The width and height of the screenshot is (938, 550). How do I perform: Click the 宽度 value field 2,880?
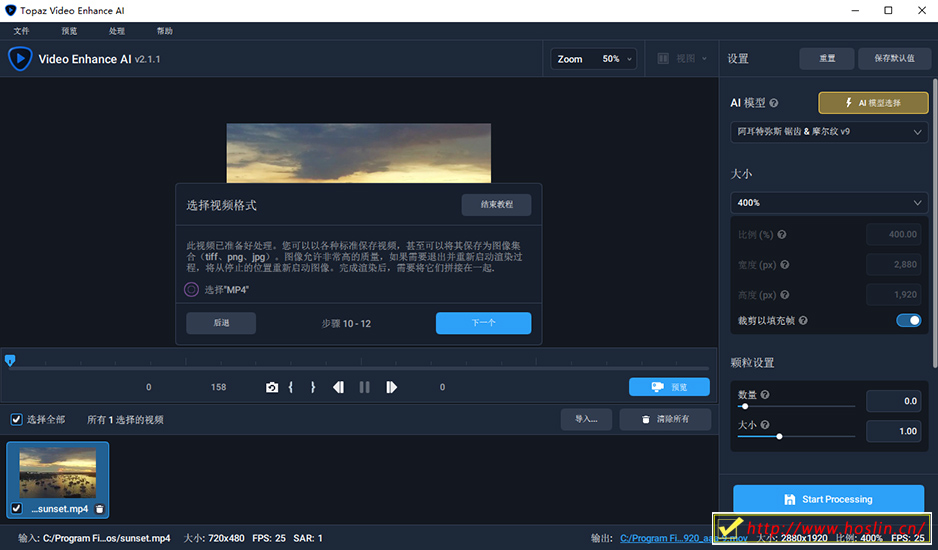[894, 265]
